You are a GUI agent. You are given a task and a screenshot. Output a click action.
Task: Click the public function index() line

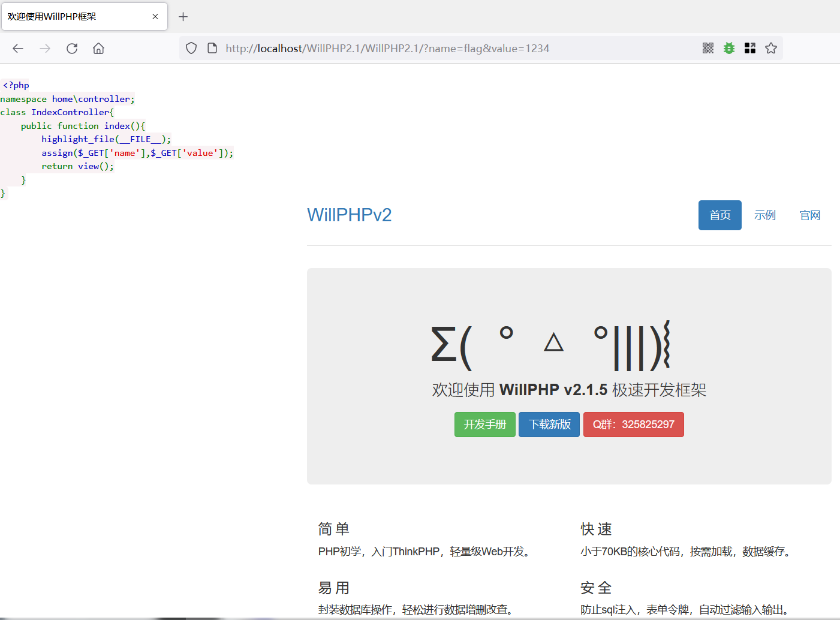pos(83,126)
